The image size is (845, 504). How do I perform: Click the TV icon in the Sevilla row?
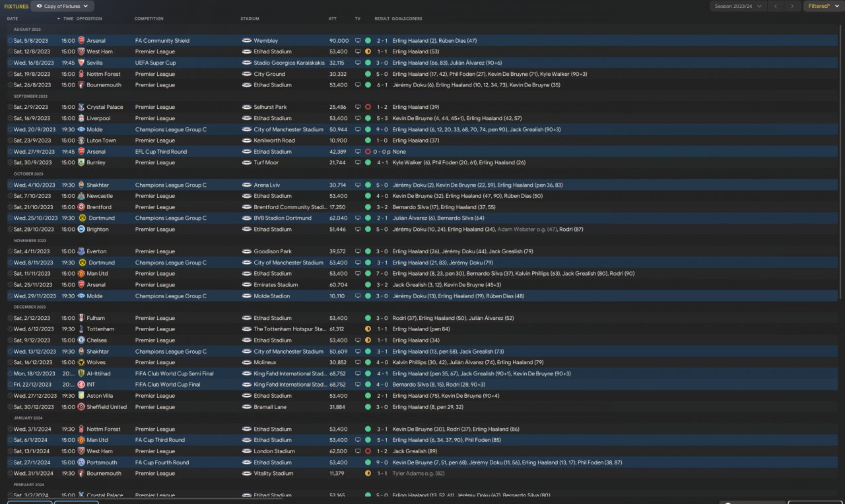pyautogui.click(x=358, y=63)
